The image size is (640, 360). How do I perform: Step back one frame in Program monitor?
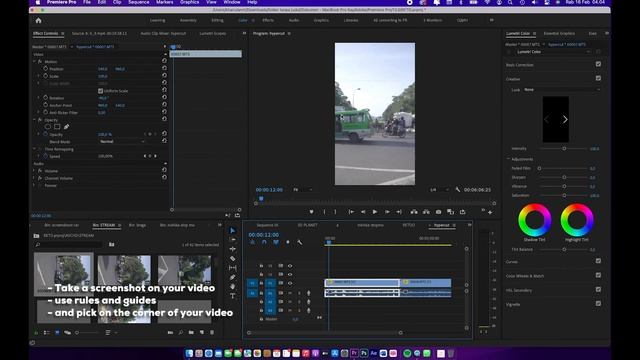point(363,212)
